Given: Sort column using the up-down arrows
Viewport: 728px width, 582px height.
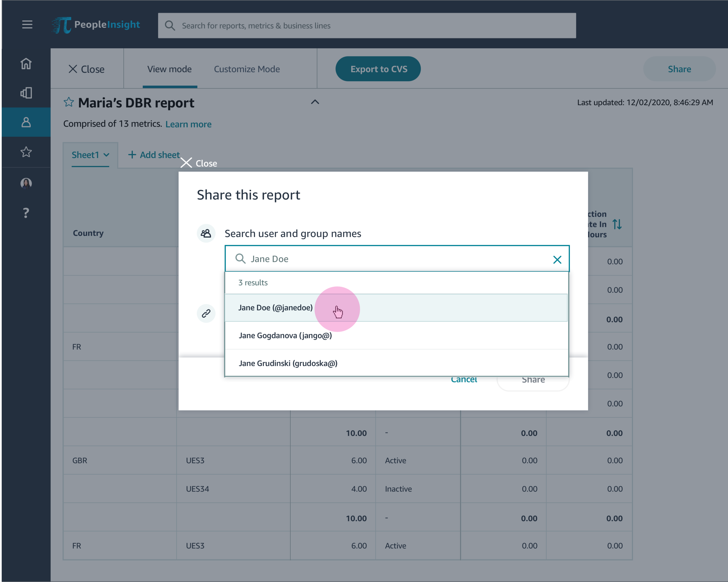Looking at the screenshot, I should click(x=617, y=224).
